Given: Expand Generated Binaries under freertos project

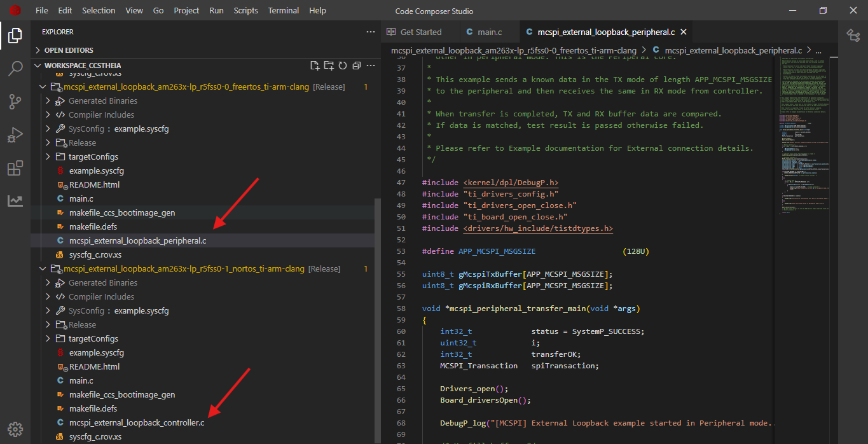Looking at the screenshot, I should (x=102, y=101).
